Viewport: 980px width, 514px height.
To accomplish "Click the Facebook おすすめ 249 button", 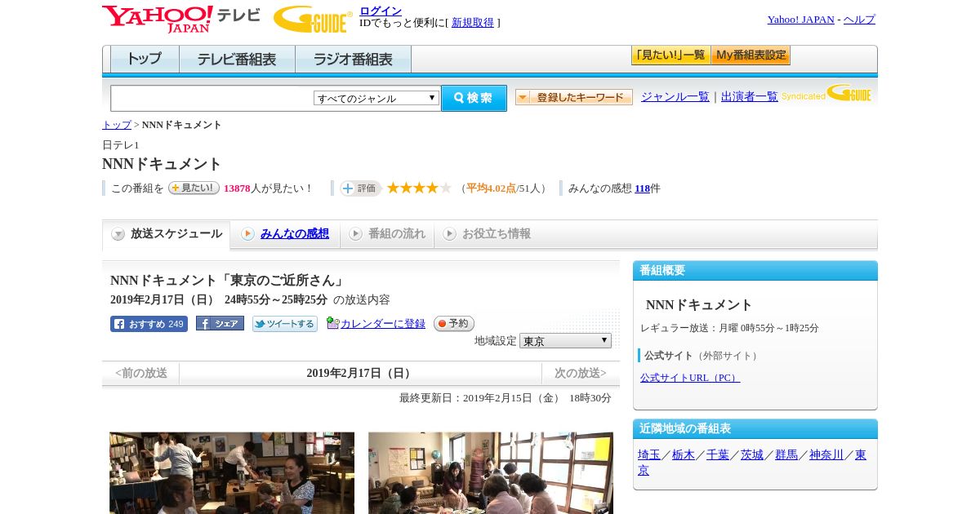I will 149,324.
